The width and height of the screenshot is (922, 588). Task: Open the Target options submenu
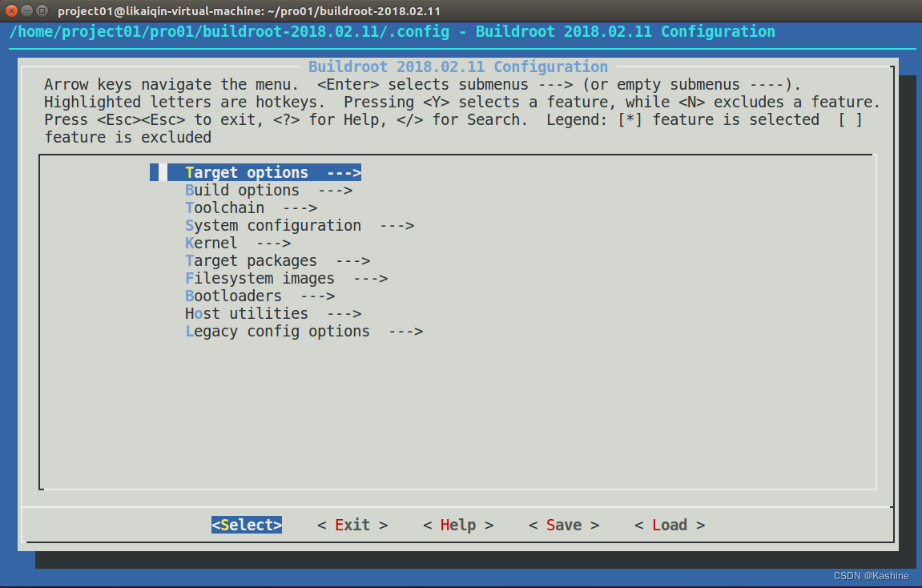[x=247, y=172]
